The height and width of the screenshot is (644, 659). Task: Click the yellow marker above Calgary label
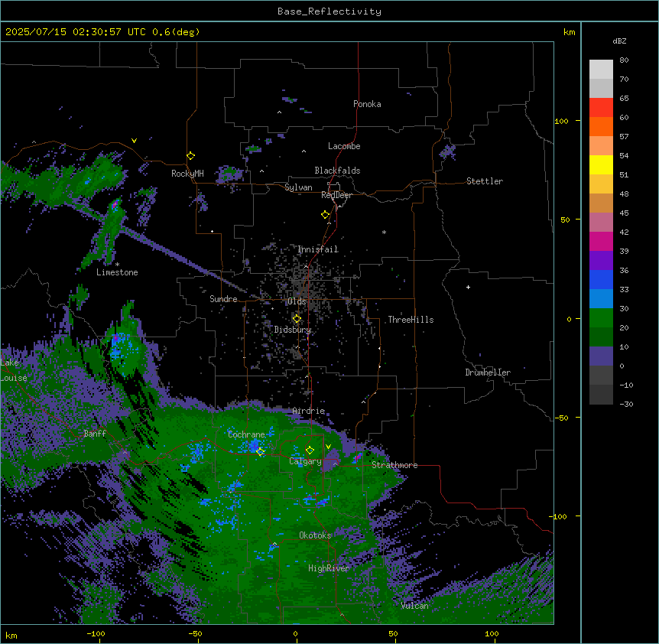coord(310,450)
